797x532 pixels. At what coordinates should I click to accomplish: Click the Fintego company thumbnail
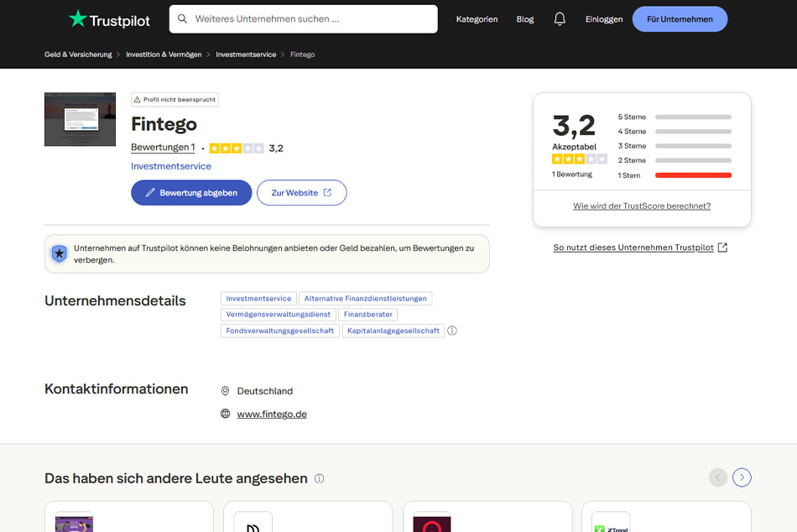80,119
